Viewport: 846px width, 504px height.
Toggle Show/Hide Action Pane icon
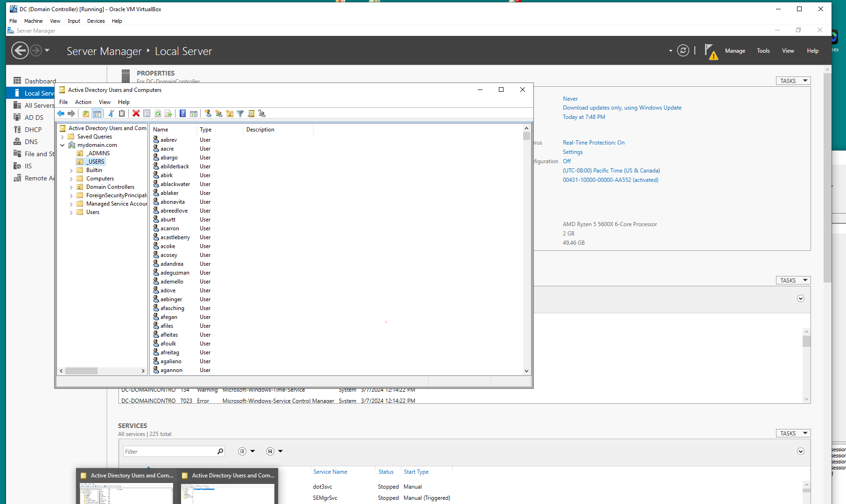(x=194, y=113)
